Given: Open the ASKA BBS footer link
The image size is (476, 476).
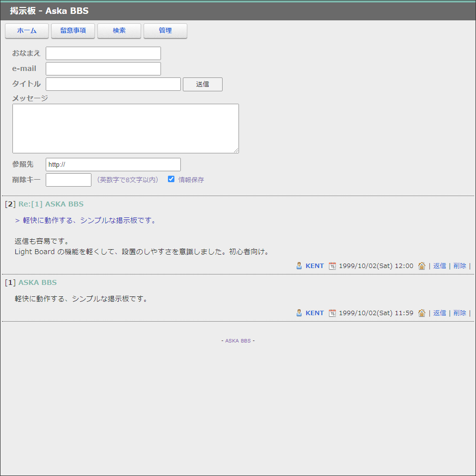Looking at the screenshot, I should pos(238,341).
